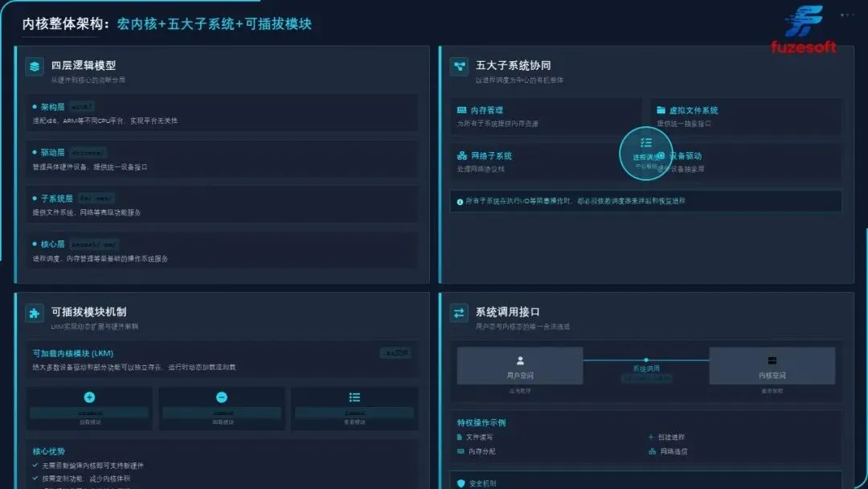
Task: Click the 核心优势 subheading
Action: (x=49, y=451)
